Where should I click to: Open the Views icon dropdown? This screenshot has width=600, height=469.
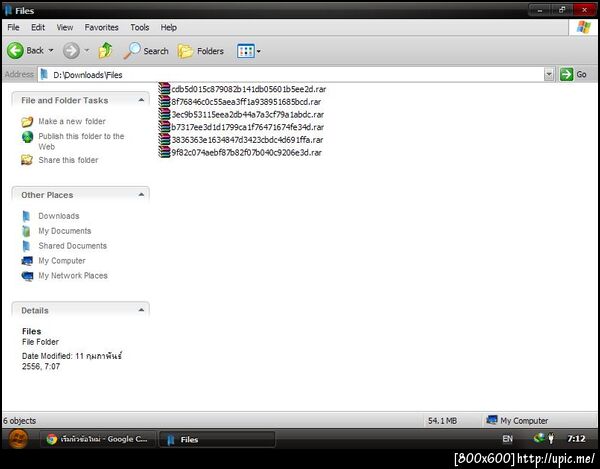(249, 51)
